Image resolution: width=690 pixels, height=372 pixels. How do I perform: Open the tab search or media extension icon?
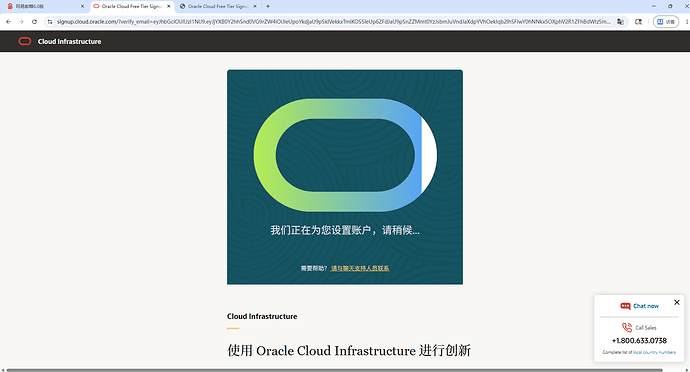click(639, 22)
